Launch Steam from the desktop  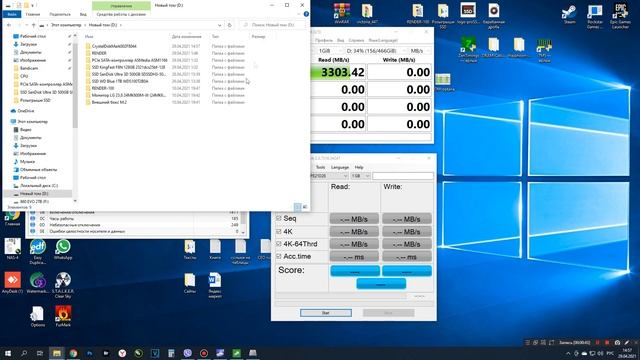[569, 14]
